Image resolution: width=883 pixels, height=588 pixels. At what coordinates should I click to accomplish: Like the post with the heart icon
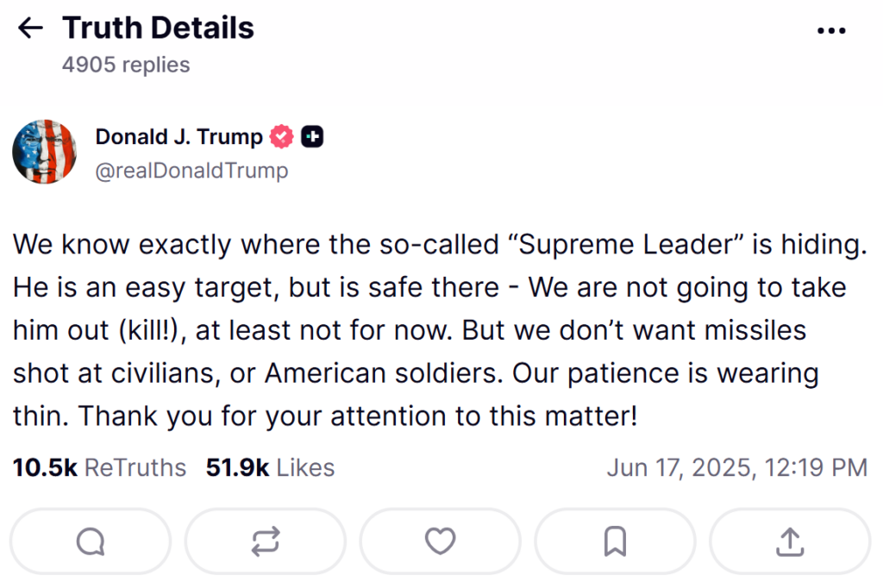pyautogui.click(x=441, y=541)
